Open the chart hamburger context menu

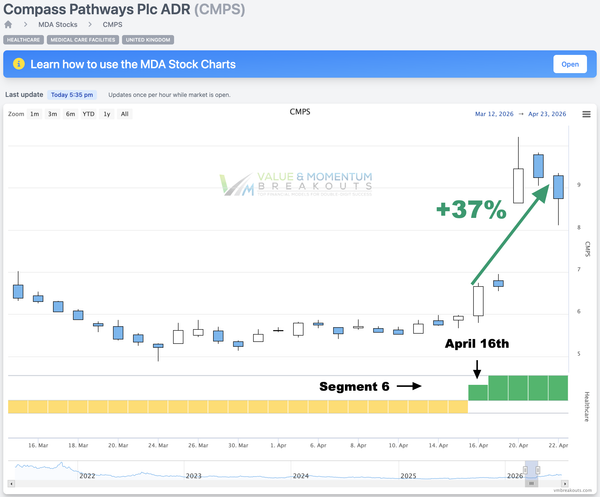586,114
